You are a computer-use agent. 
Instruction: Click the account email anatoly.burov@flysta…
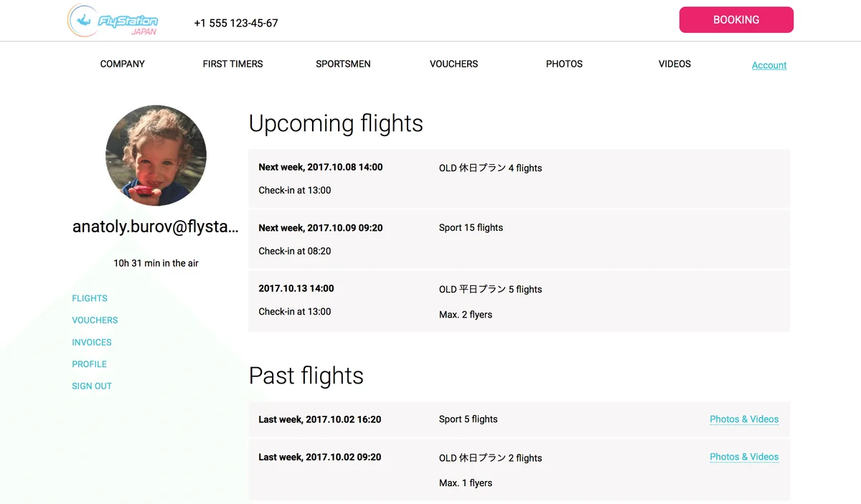[156, 227]
